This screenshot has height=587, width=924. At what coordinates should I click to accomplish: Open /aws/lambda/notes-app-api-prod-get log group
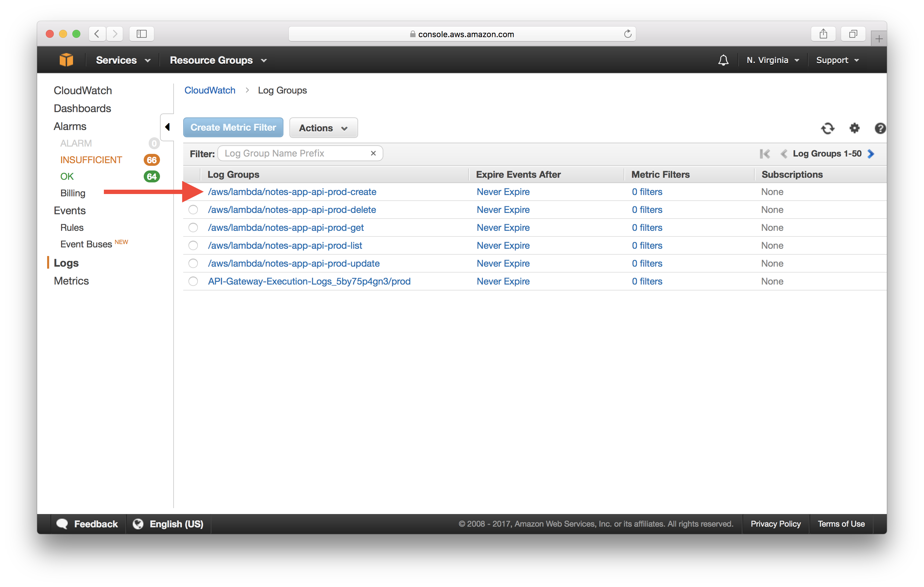tap(286, 228)
